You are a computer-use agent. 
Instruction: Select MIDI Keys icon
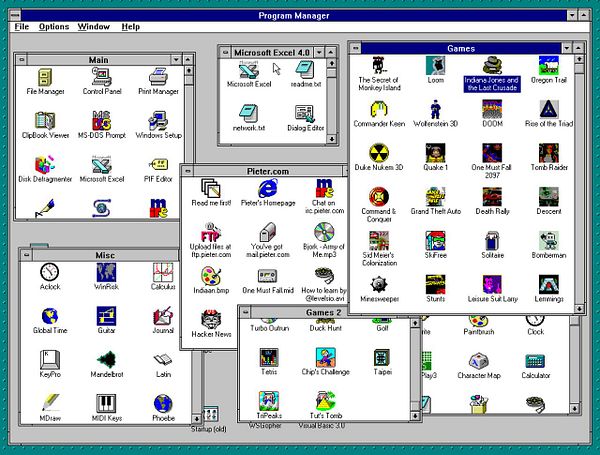point(106,408)
